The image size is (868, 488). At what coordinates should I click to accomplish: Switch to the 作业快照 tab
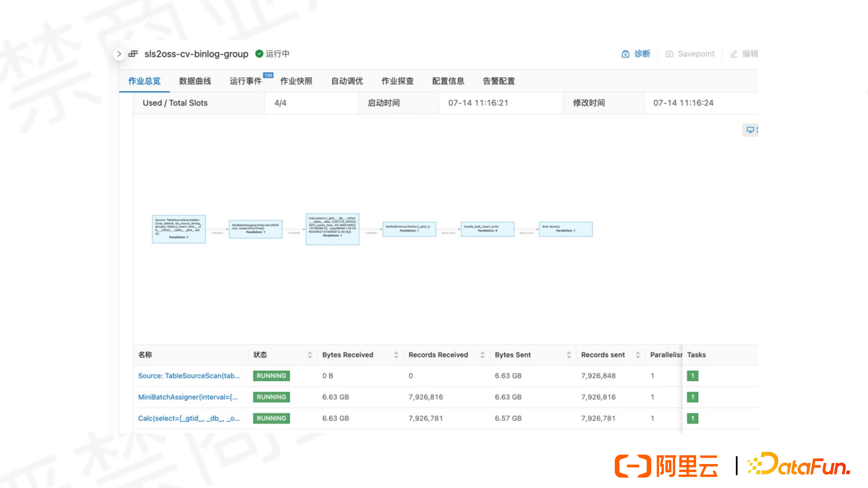(296, 81)
